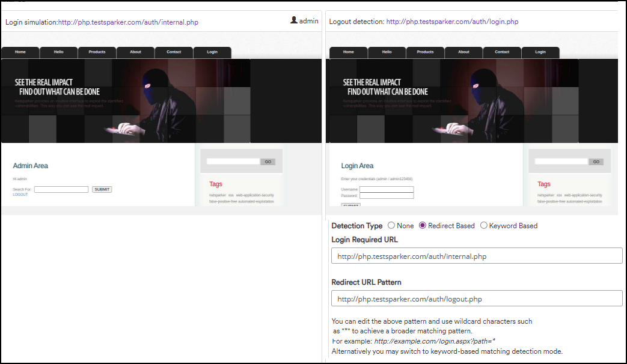Open Contact tab in logout detection preview
This screenshot has width=627, height=364.
[x=502, y=52]
